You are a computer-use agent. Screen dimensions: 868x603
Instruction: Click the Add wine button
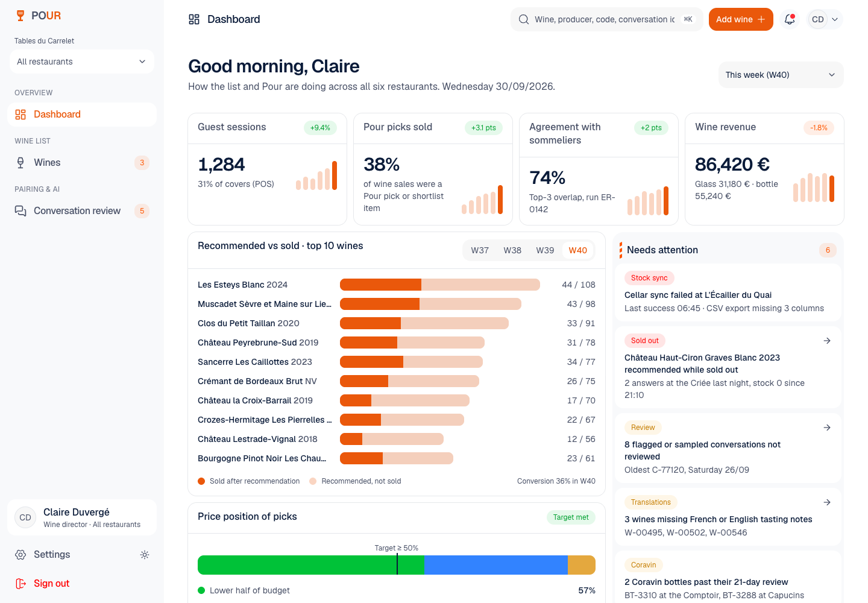click(x=741, y=19)
